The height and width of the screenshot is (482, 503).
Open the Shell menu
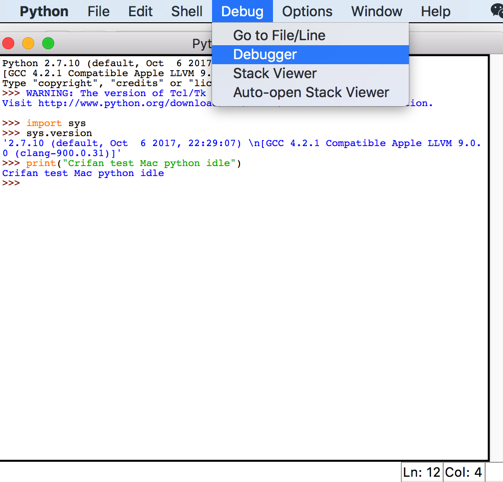tap(187, 11)
